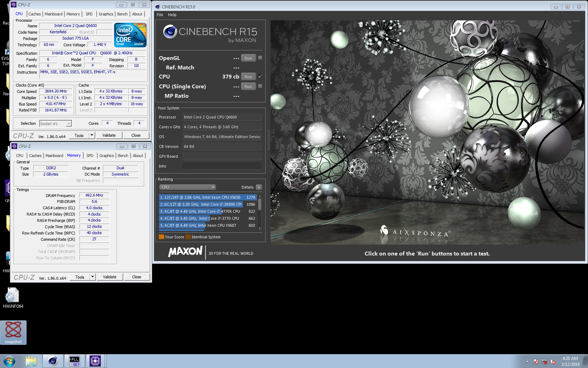The image size is (588, 368).
Task: Click Validate in lower CPU-Z window
Action: [x=110, y=277]
